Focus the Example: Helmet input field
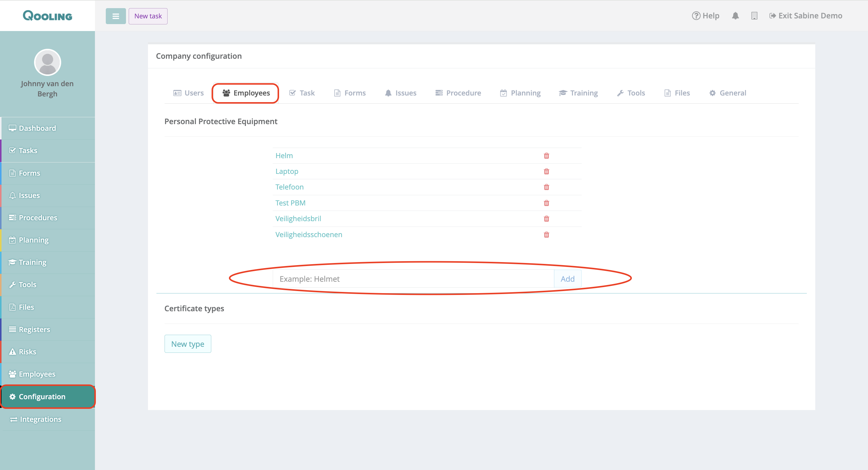This screenshot has height=470, width=868. [413, 279]
